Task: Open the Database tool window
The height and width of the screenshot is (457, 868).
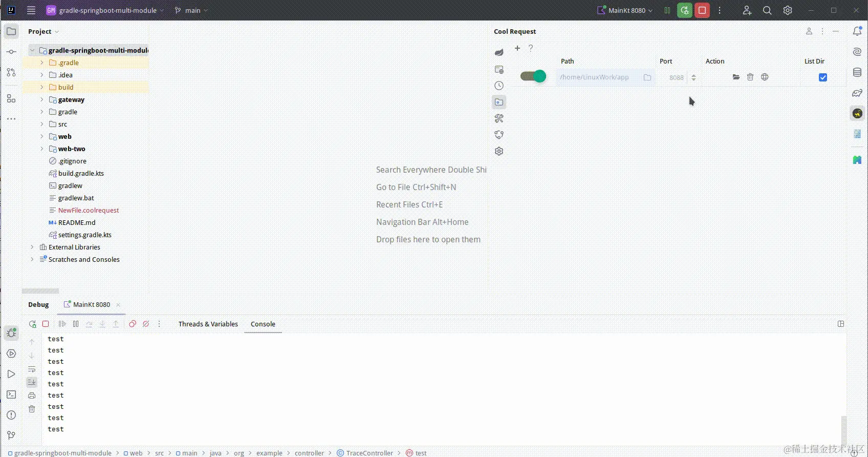Action: [x=857, y=72]
